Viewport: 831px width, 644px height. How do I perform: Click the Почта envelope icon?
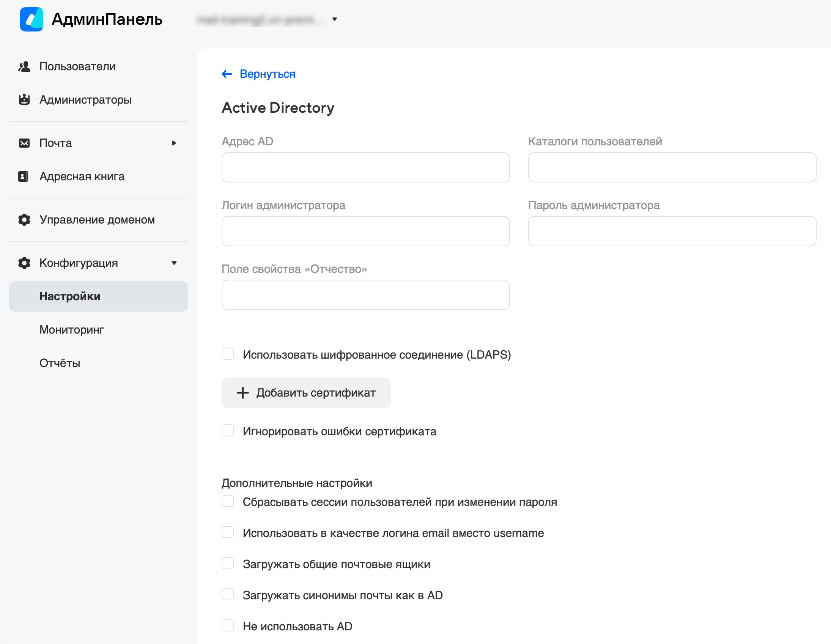[x=24, y=143]
